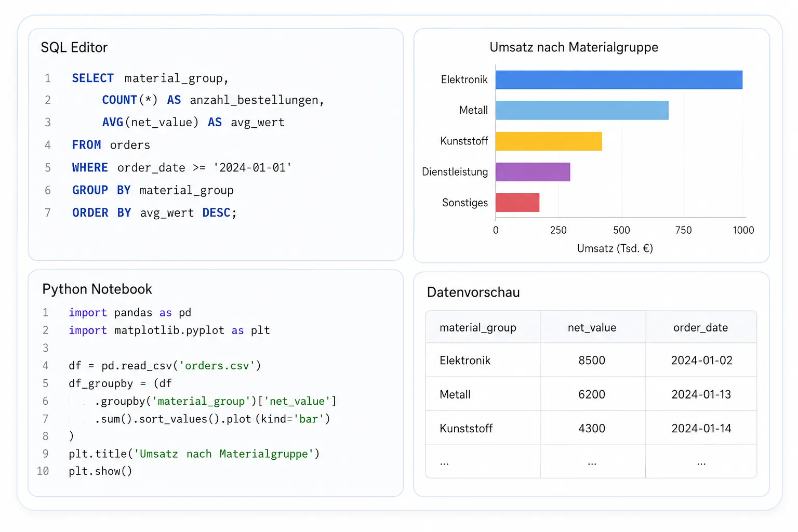Select the 2024-01-14 date cell
Screen dimensions: 798x532
click(701, 428)
